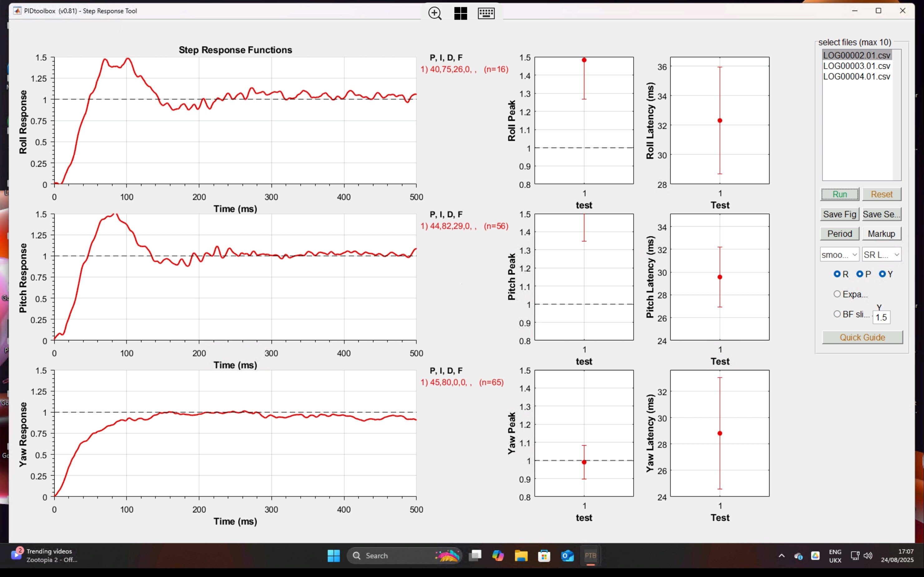
Task: Click the zoom-in magnifier icon at top
Action: pyautogui.click(x=435, y=13)
